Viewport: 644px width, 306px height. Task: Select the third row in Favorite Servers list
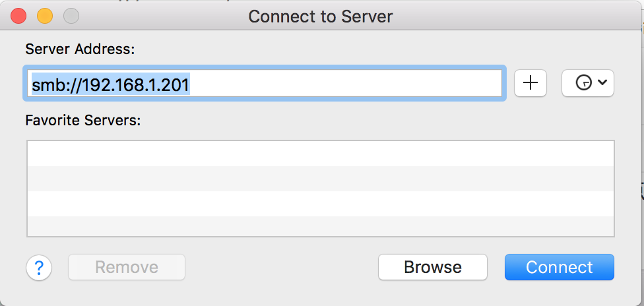point(320,203)
